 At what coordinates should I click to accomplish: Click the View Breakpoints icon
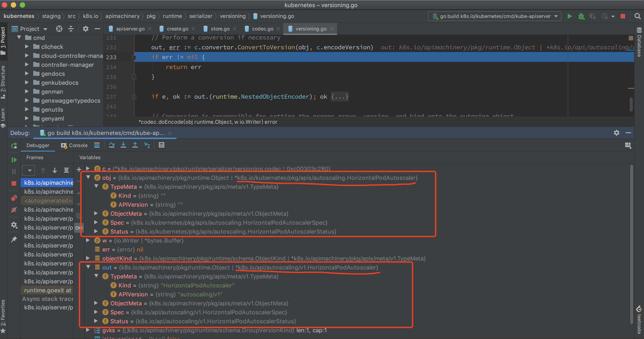point(14,198)
